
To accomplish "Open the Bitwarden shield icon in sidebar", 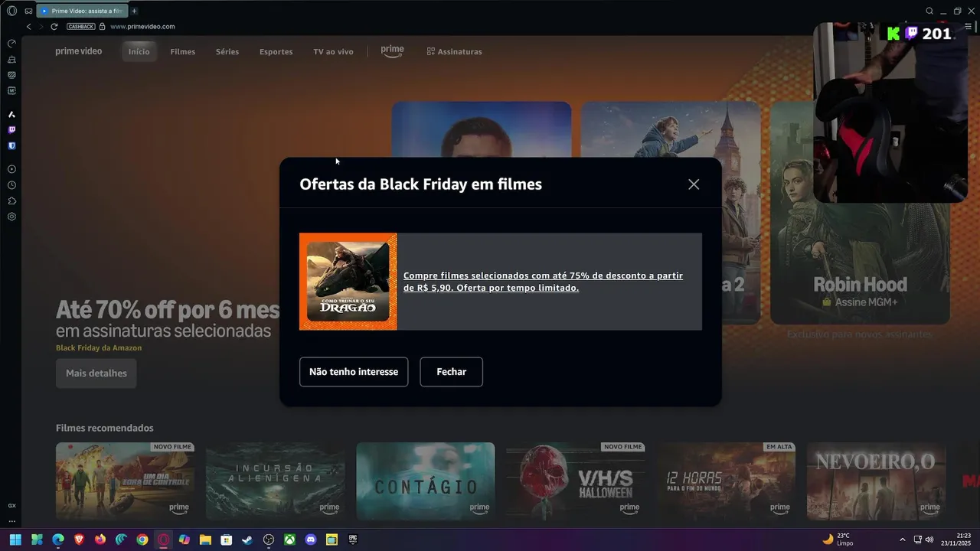I will point(11,145).
